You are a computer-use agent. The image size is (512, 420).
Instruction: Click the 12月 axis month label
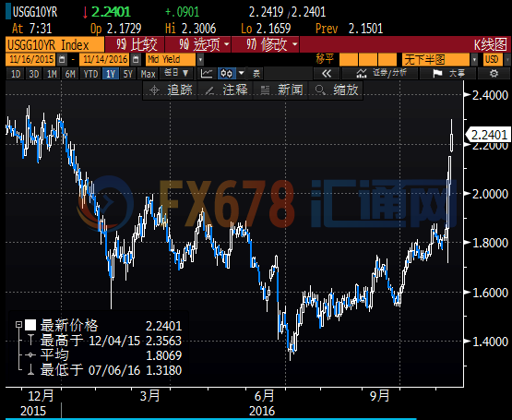click(41, 396)
